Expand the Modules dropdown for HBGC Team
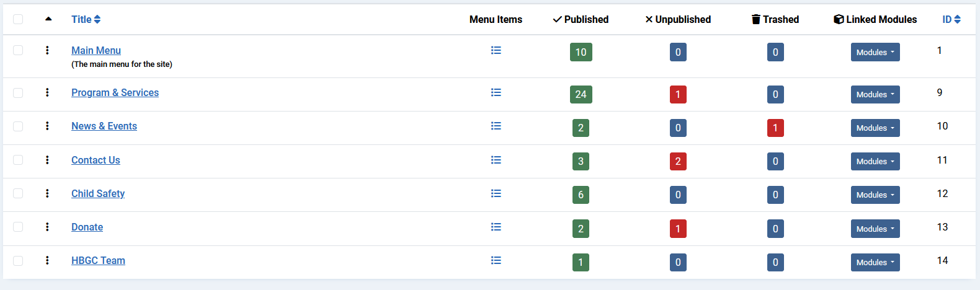 click(875, 263)
